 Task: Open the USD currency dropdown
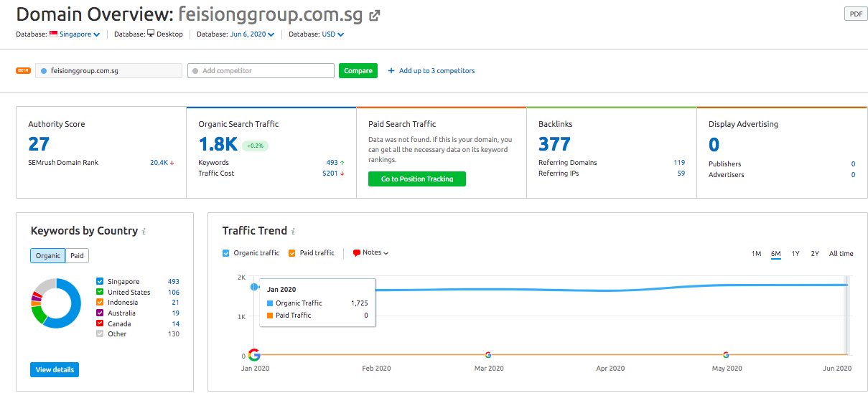click(x=332, y=34)
